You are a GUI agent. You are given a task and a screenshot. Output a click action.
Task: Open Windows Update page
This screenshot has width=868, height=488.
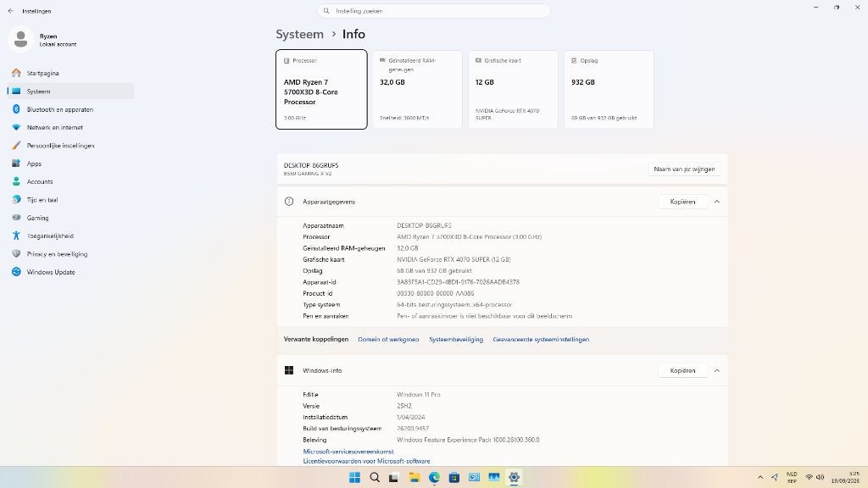(x=70, y=272)
